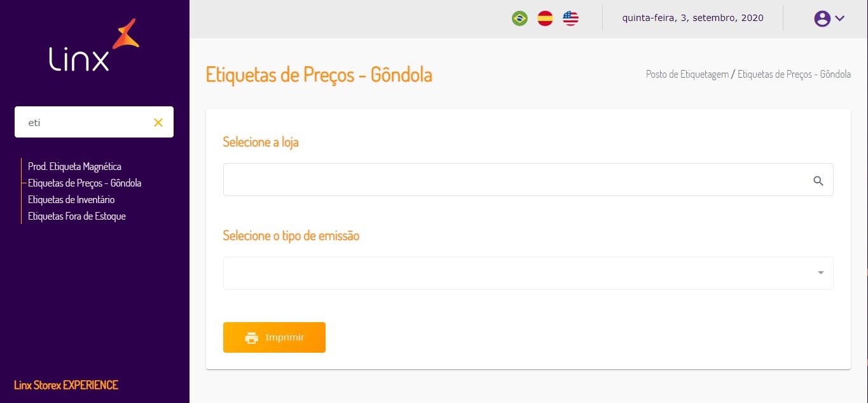Clear the sidebar search with X icon
Image resolution: width=868 pixels, height=403 pixels.
click(158, 122)
